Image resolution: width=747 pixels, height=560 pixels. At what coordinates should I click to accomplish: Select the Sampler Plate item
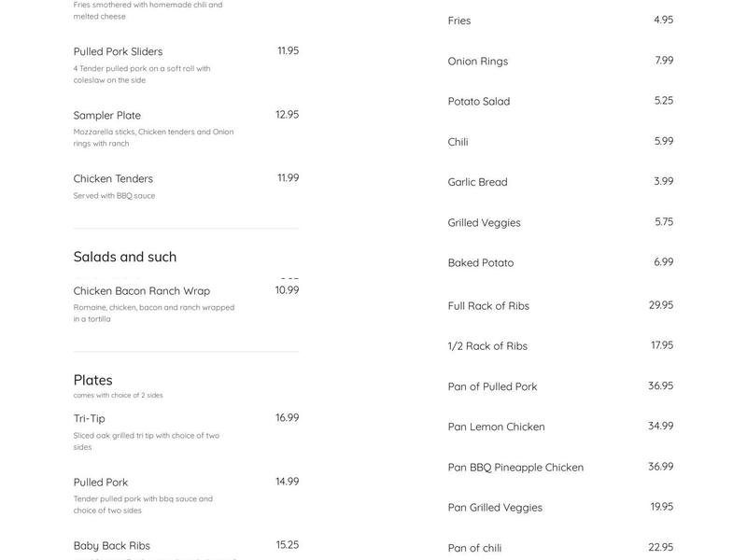coord(107,116)
